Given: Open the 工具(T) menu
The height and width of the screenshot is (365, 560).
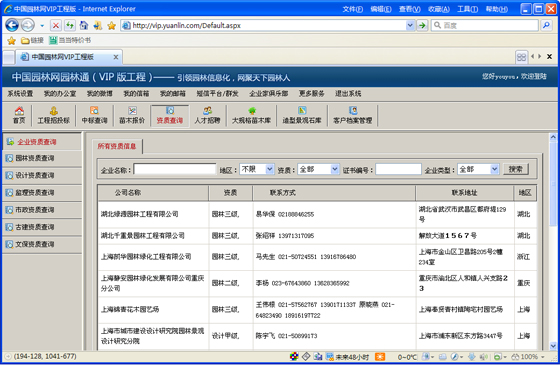Looking at the screenshot, I should point(468,9).
